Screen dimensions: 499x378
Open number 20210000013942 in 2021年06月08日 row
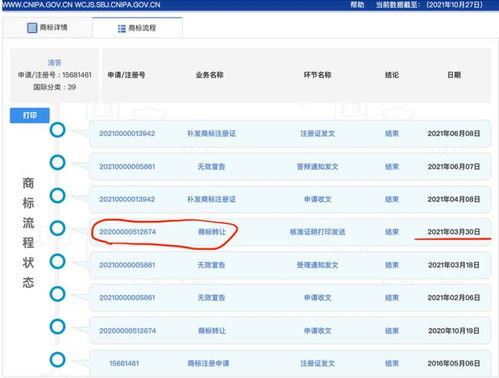point(127,133)
